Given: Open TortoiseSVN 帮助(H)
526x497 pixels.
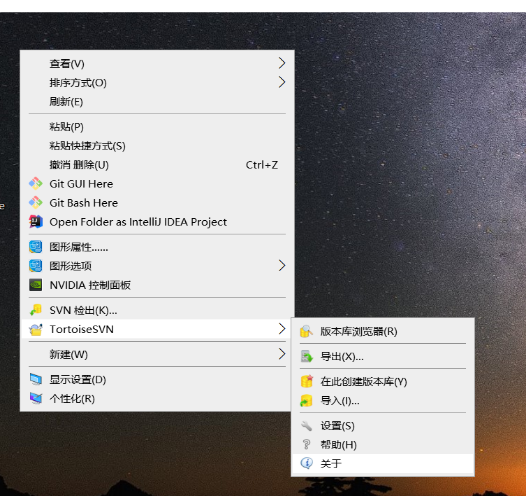Looking at the screenshot, I should (383, 445).
